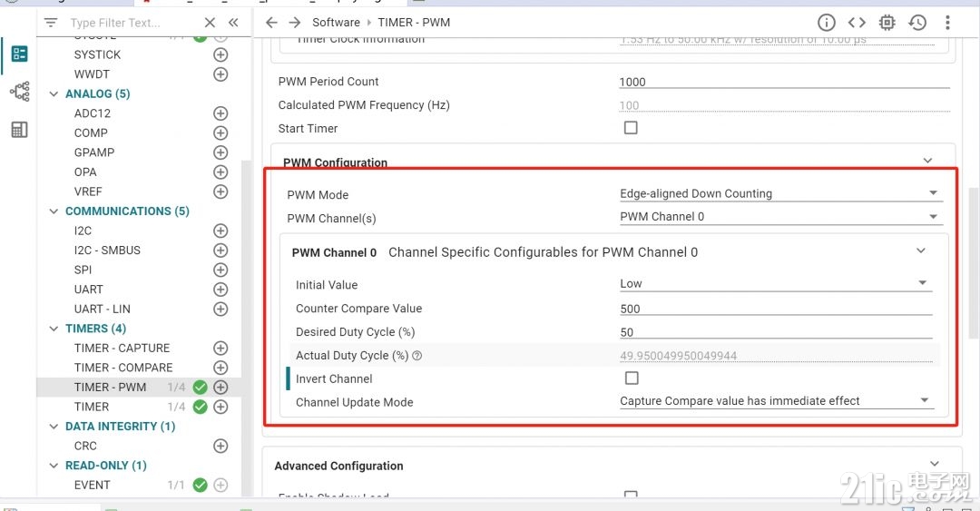The height and width of the screenshot is (511, 980).
Task: Open the device chip view
Action: pos(887,23)
